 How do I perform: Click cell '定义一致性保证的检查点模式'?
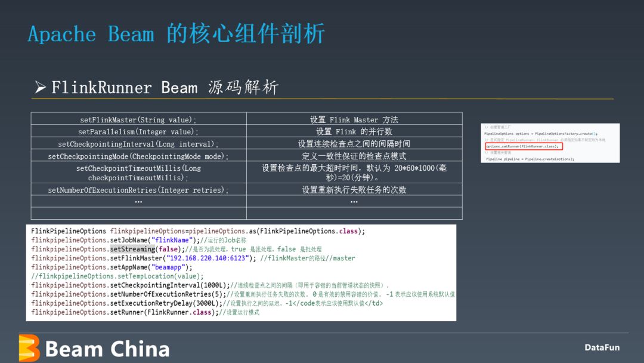[x=354, y=156]
